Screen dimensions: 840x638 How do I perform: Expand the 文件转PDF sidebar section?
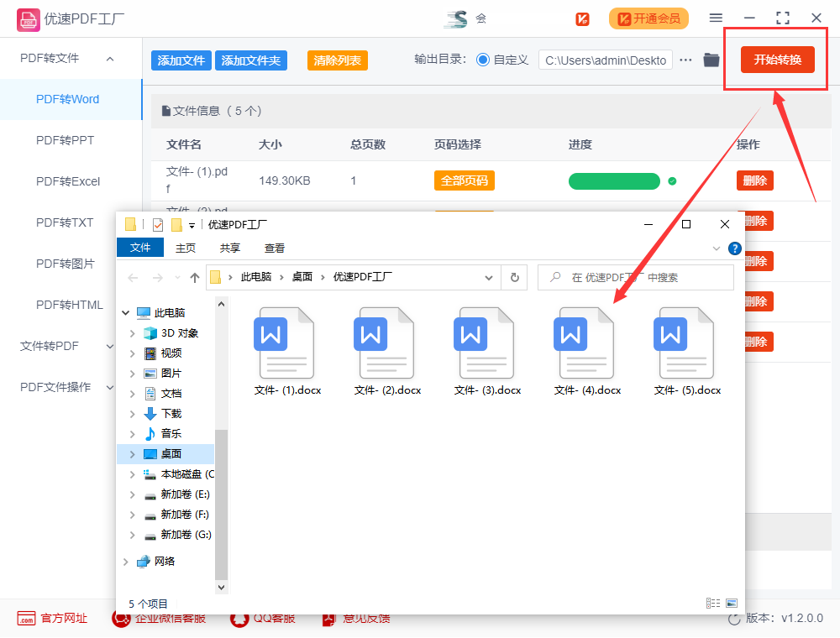click(x=110, y=347)
